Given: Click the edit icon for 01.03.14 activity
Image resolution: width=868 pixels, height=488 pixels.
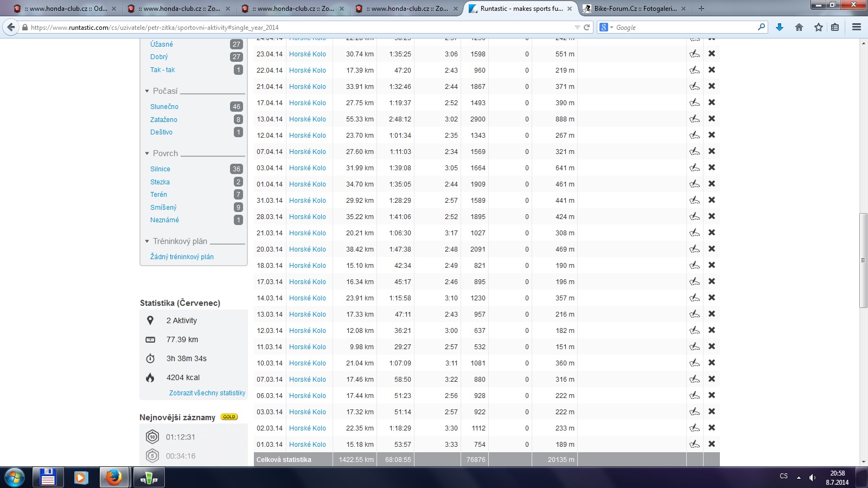Looking at the screenshot, I should [x=694, y=444].
